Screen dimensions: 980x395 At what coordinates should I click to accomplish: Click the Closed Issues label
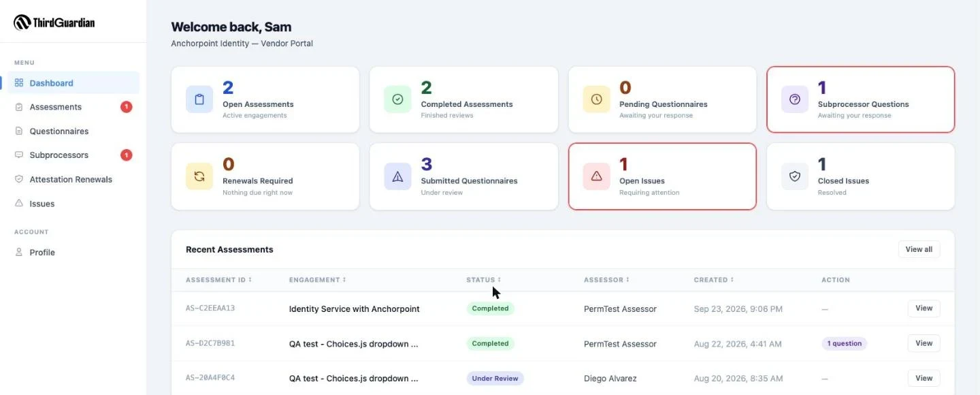point(843,181)
